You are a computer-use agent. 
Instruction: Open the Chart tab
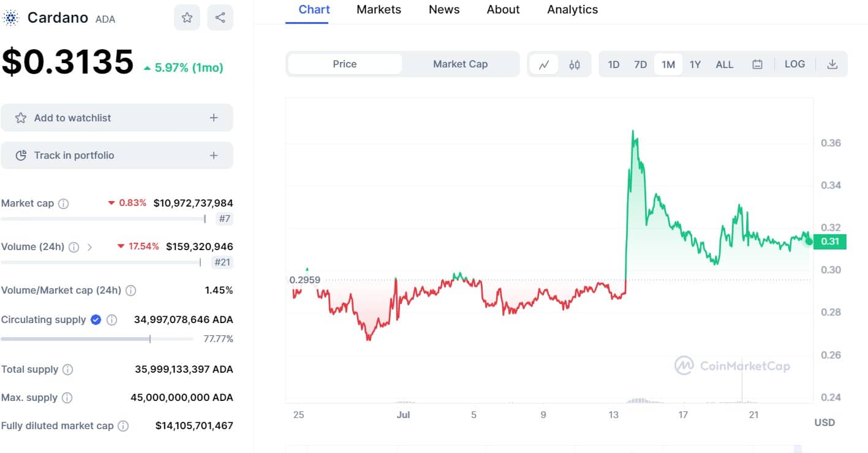(314, 10)
